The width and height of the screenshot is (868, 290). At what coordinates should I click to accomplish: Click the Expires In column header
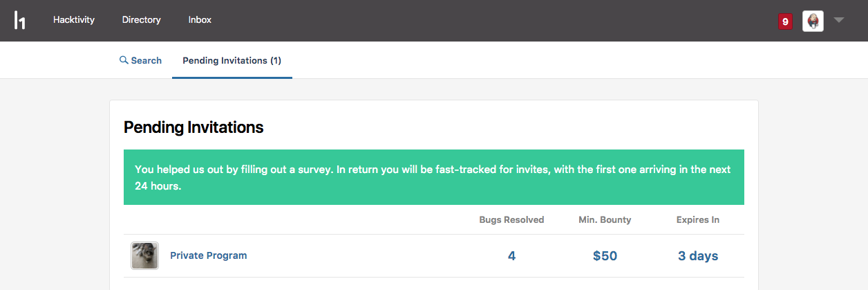click(x=698, y=220)
